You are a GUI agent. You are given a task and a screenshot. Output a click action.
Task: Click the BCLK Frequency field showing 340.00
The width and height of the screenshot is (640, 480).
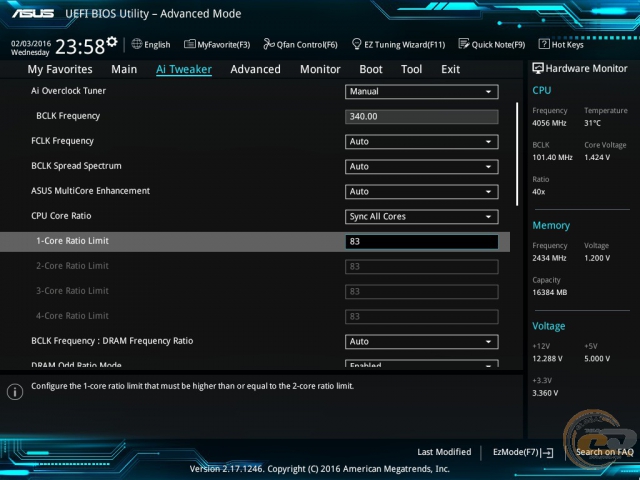422,117
